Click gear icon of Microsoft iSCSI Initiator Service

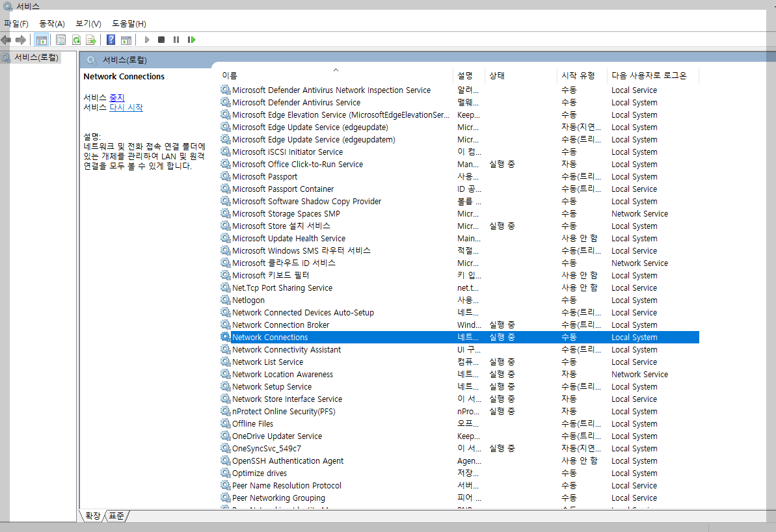(225, 152)
